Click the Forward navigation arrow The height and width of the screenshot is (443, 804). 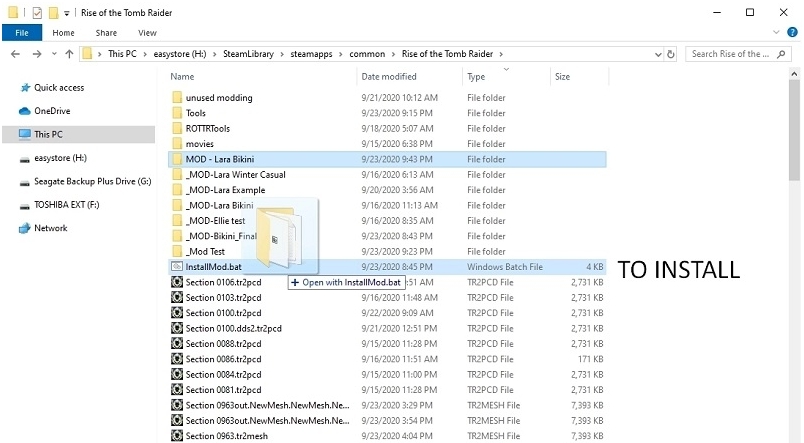coord(36,54)
